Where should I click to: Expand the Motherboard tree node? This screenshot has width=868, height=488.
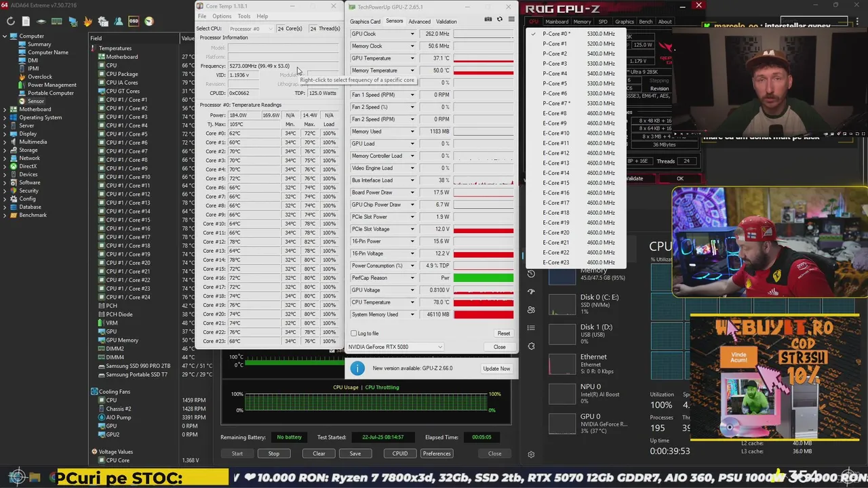(x=5, y=109)
